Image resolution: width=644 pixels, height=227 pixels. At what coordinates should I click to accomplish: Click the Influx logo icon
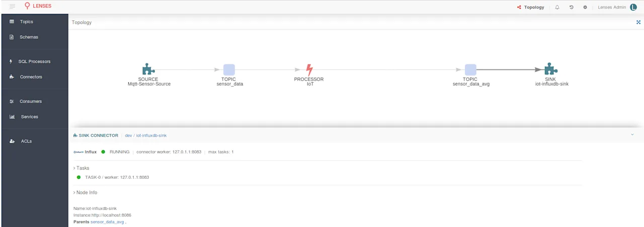point(77,152)
